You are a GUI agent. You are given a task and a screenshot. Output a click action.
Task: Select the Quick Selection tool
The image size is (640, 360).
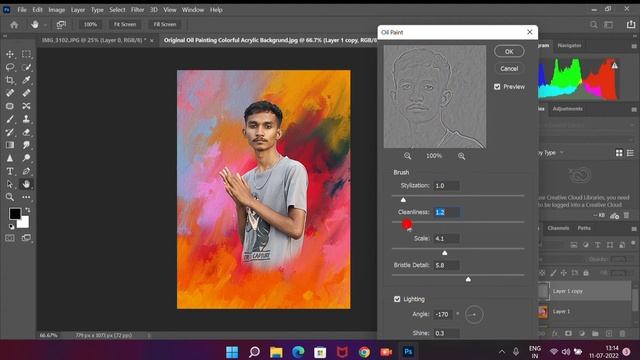(26, 67)
